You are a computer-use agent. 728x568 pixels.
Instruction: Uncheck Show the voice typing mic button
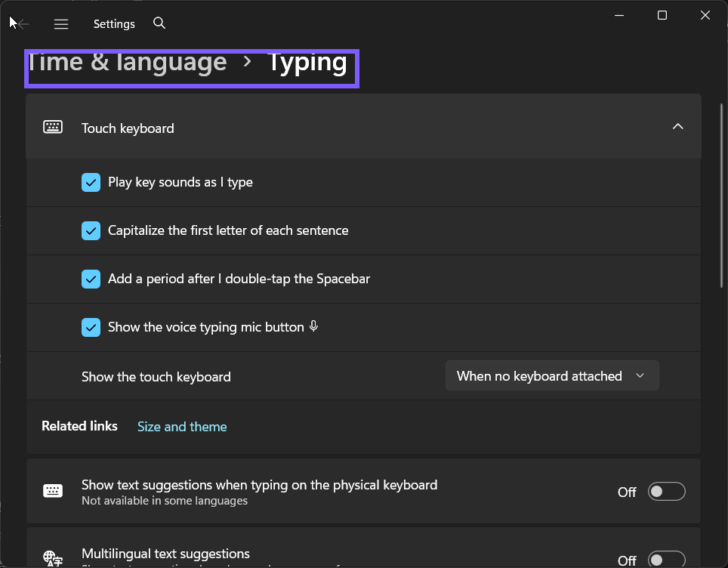pos(91,327)
